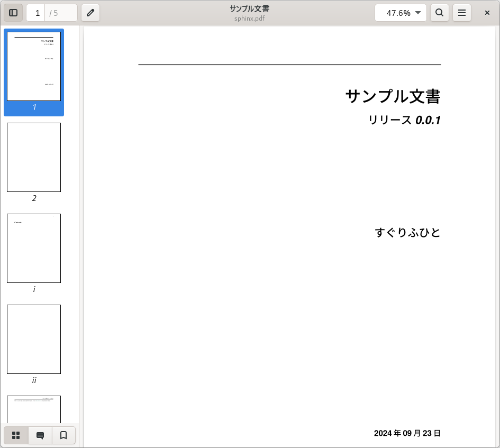Switch sidebar to annotations view
This screenshot has height=448, width=500.
[40, 435]
